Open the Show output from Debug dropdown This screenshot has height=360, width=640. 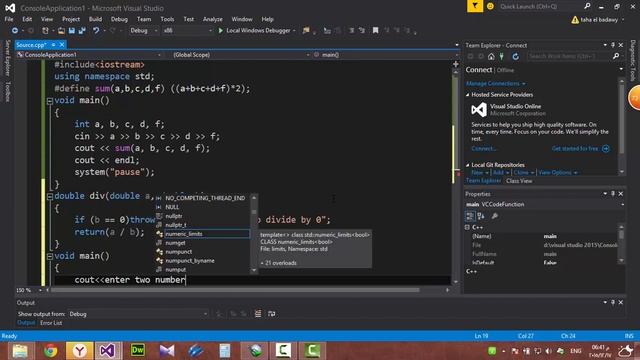point(138,314)
